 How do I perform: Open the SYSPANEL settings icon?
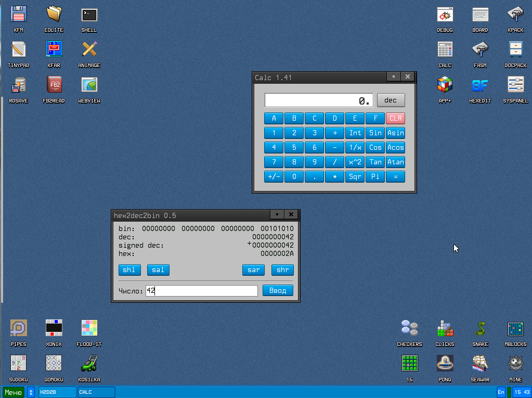click(x=515, y=85)
